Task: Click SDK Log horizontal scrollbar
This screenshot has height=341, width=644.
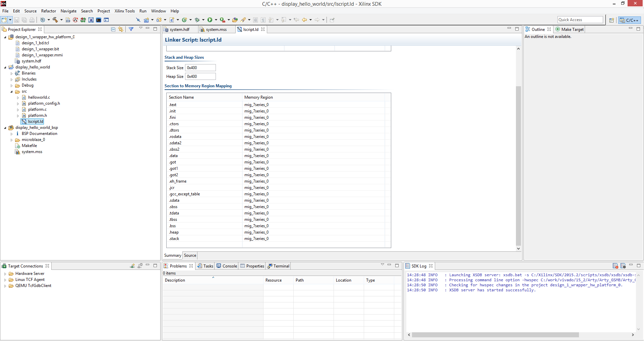Action: [x=495, y=335]
